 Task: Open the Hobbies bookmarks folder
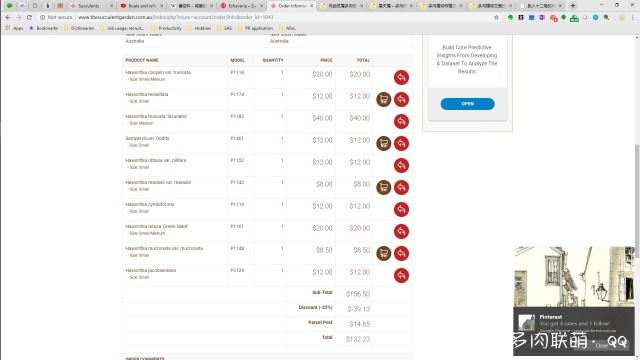199,28
